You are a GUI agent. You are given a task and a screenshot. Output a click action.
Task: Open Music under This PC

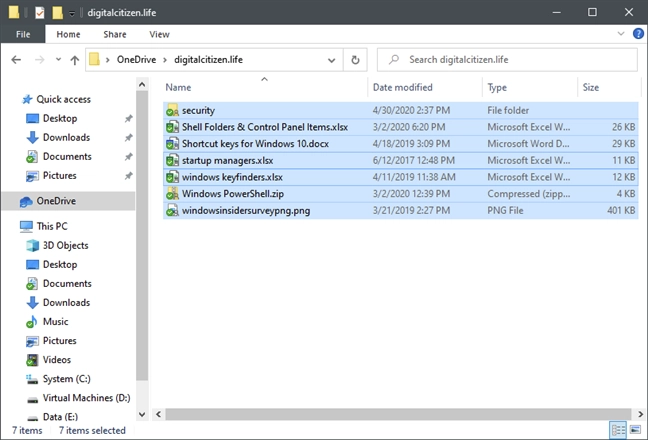pos(55,321)
